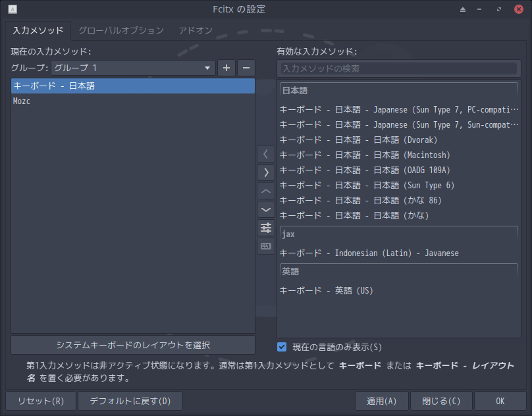Click the right arrow to remove input method
Image resolution: width=532 pixels, height=416 pixels.
click(x=266, y=172)
